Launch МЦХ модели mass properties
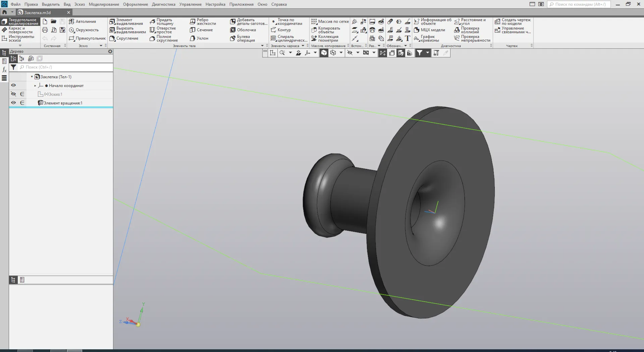Screen dimensions: 644x352 (x=430, y=30)
